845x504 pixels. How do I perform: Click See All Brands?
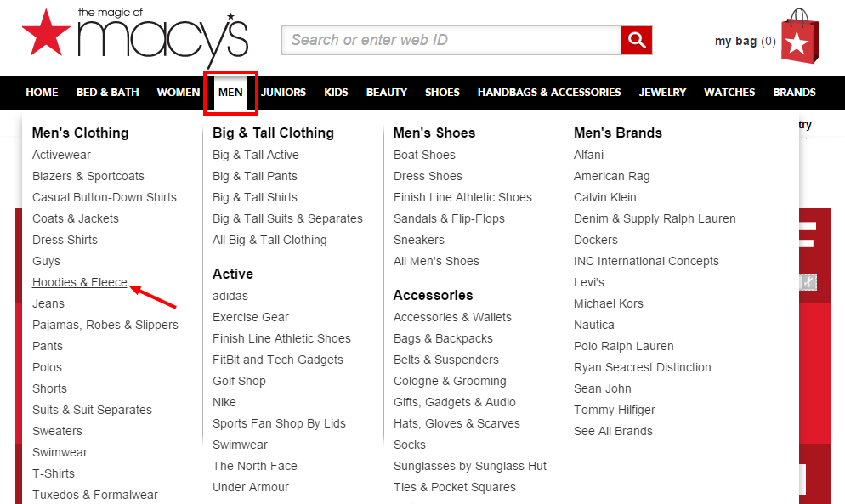[613, 431]
